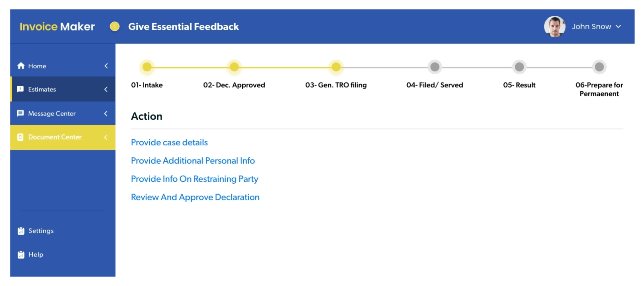Click the Message Center chat icon
644x286 pixels.
20,113
